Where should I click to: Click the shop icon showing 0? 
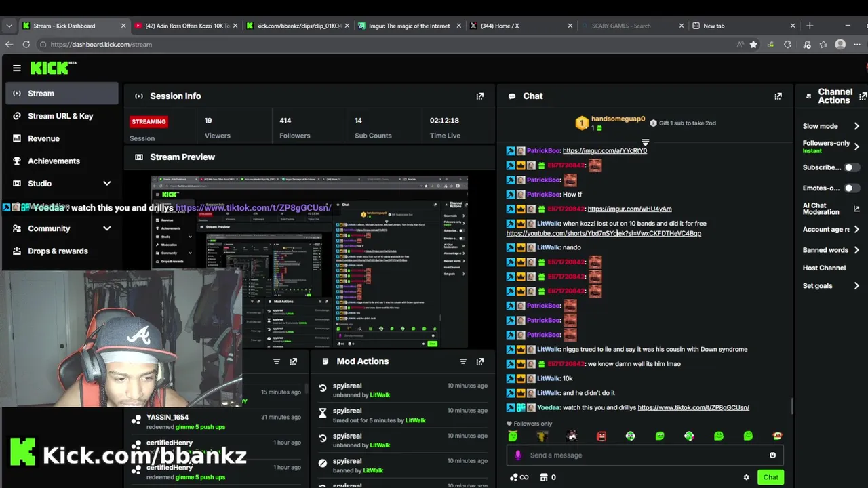(548, 477)
